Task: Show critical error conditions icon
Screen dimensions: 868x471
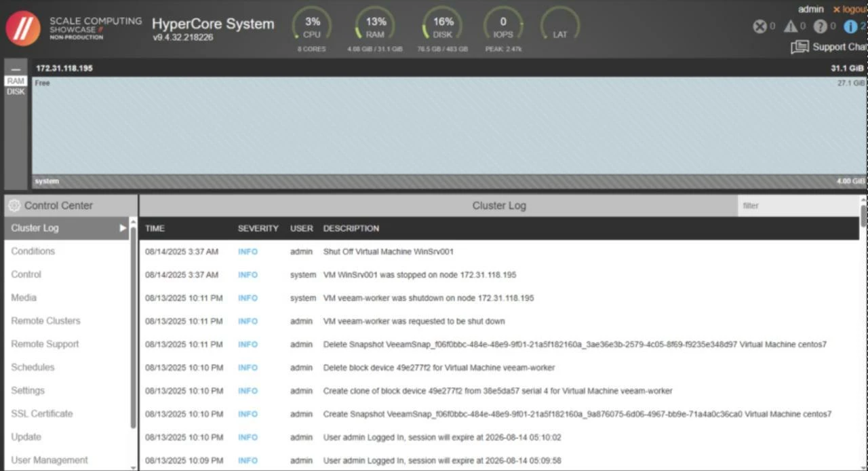Action: [x=759, y=26]
